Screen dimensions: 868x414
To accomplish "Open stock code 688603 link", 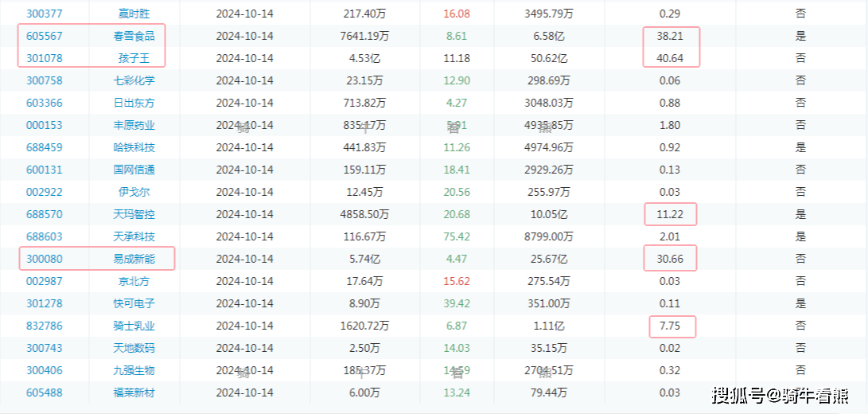I will (x=45, y=236).
